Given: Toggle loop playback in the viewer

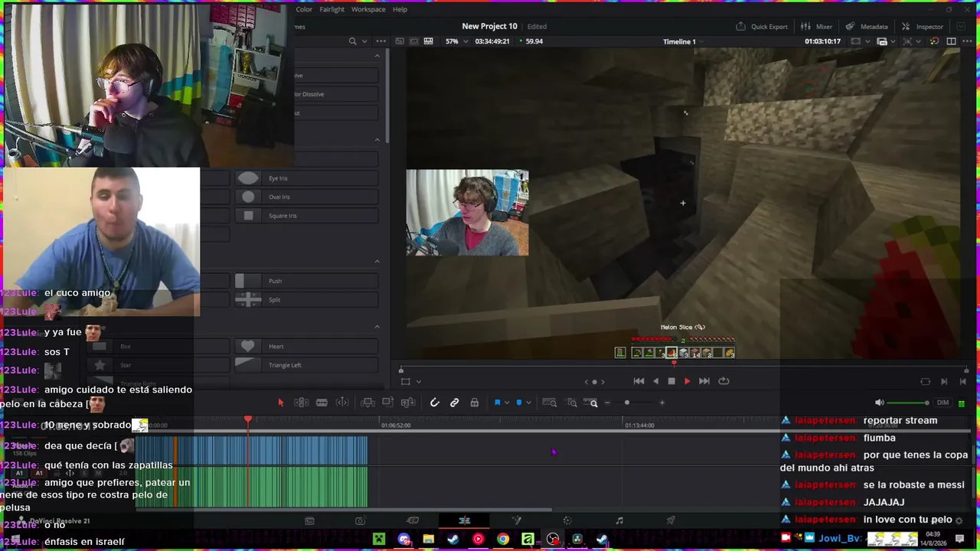Looking at the screenshot, I should tap(724, 381).
